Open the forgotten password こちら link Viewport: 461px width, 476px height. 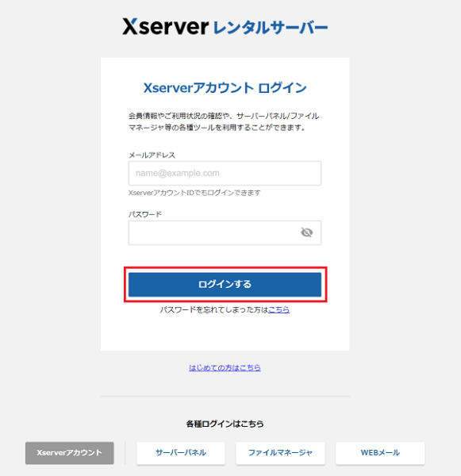[279, 309]
